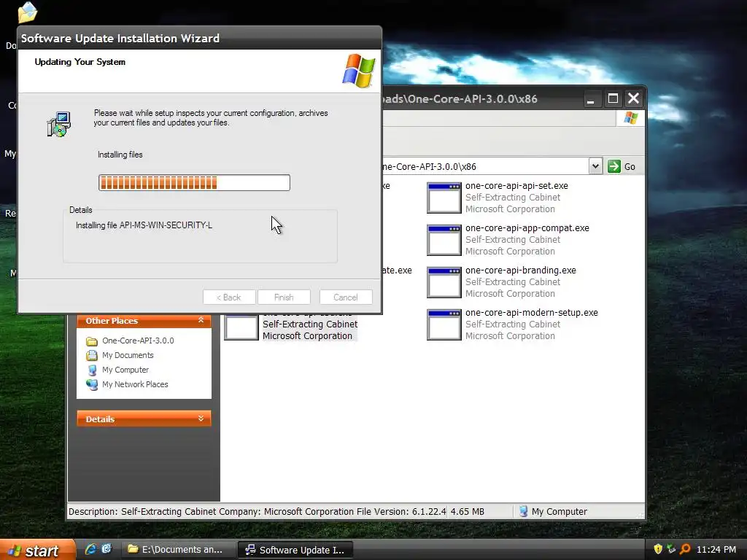
Task: Minimize the Explorer window
Action: (x=591, y=99)
